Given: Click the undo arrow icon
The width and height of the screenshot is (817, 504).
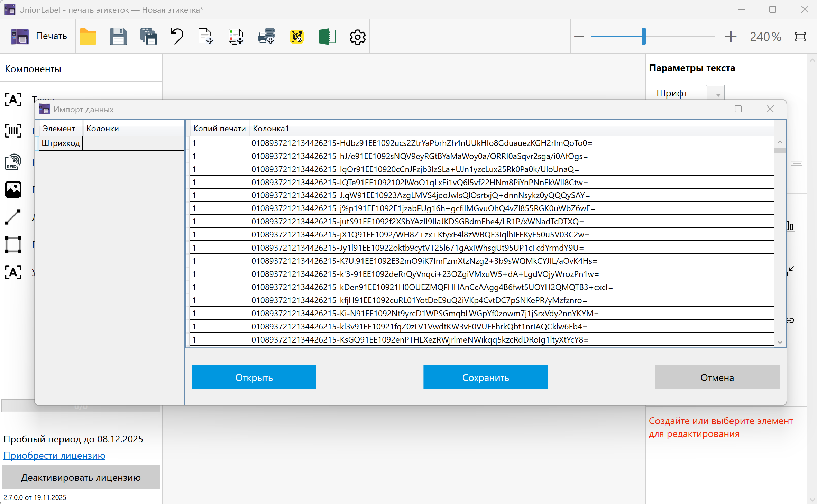Looking at the screenshot, I should click(x=177, y=37).
